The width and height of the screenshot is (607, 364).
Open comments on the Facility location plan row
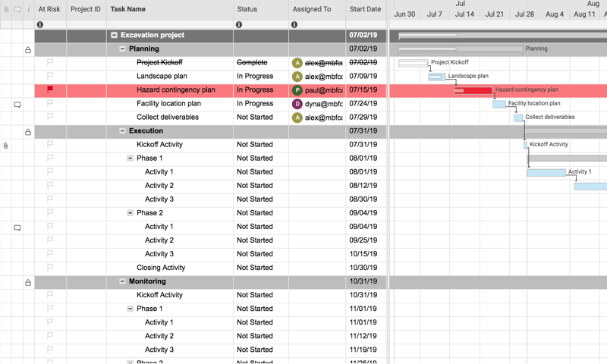(x=17, y=105)
